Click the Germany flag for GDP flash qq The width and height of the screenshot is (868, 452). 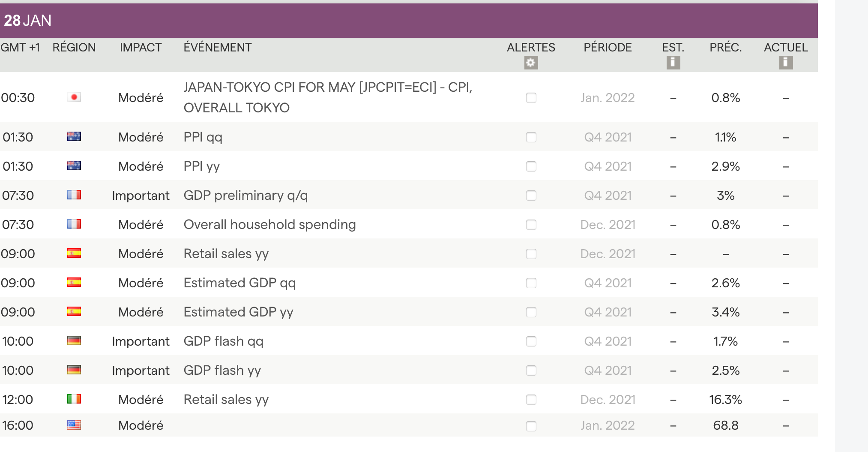tap(74, 341)
